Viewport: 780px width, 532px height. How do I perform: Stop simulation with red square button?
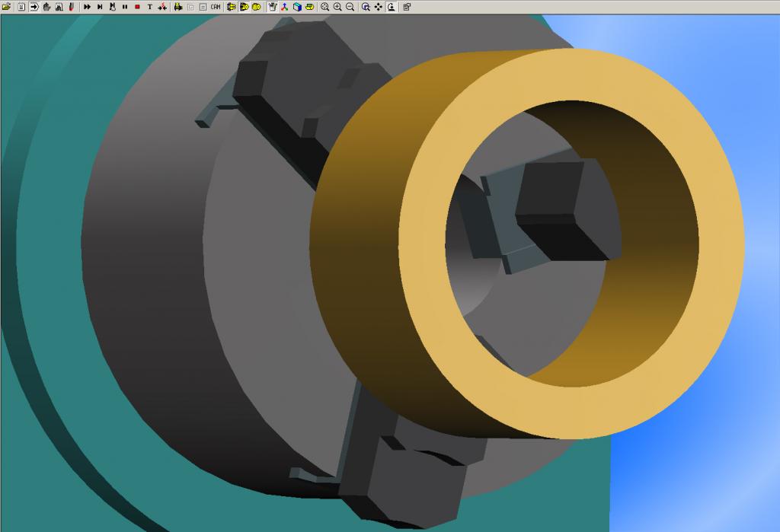pyautogui.click(x=137, y=7)
